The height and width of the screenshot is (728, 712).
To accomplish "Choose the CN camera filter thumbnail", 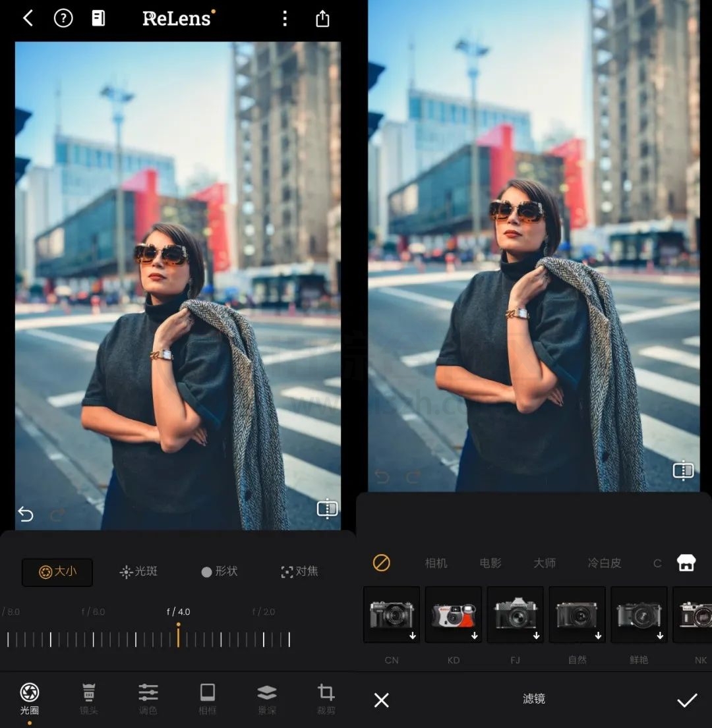I will [392, 614].
